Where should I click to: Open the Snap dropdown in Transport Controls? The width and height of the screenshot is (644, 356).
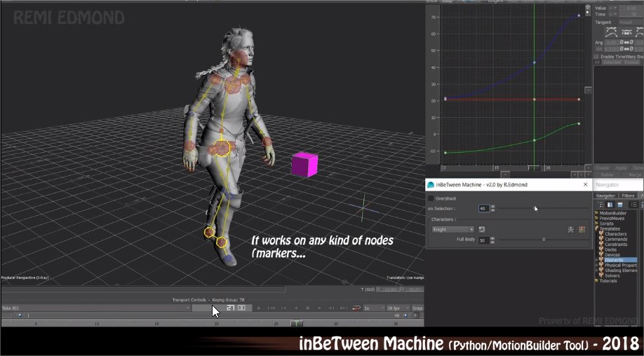pyautogui.click(x=417, y=308)
